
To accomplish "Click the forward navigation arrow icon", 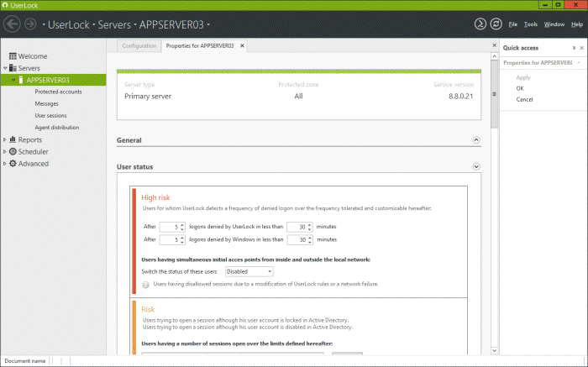I will pyautogui.click(x=30, y=24).
